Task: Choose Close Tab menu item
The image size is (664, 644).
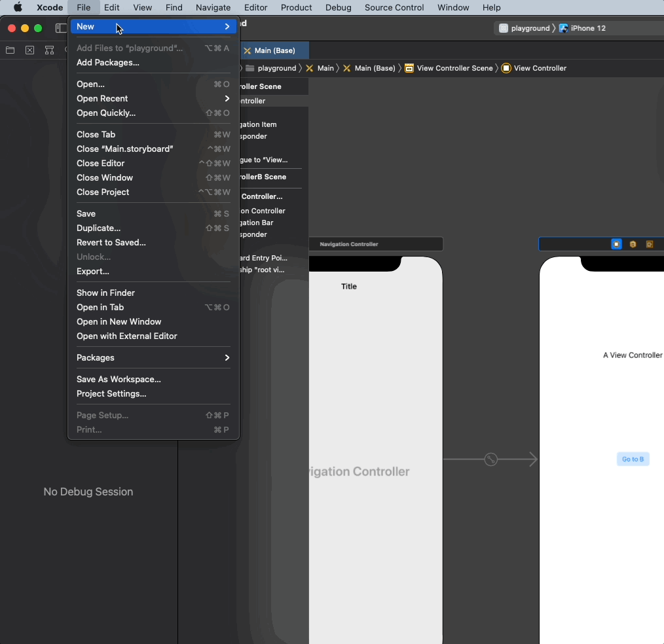Action: (x=153, y=135)
